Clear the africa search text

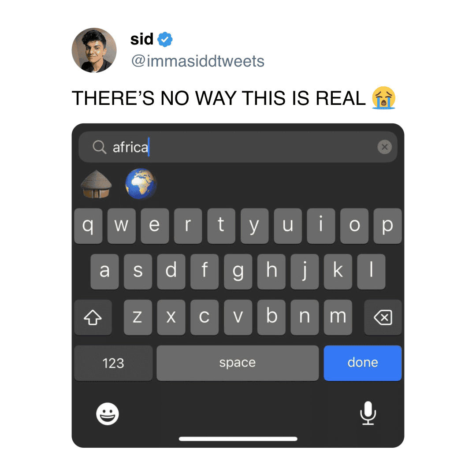[384, 147]
